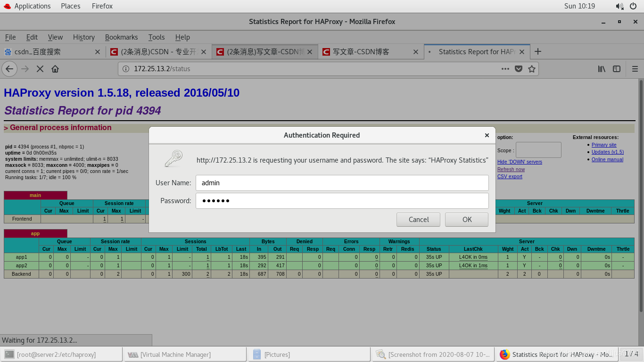Screen dimensions: 644x362
Task: Open the Online manual link
Action: coord(607,159)
